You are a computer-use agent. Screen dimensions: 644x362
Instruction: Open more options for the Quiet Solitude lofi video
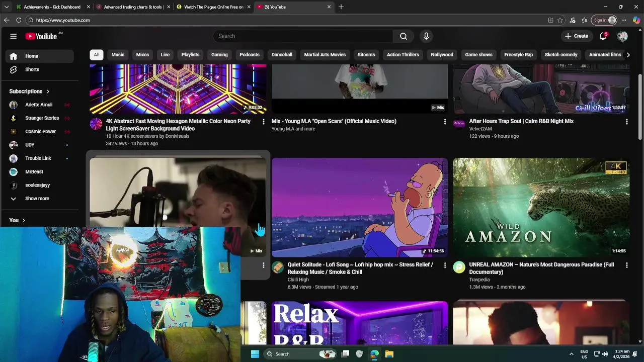[x=445, y=265]
